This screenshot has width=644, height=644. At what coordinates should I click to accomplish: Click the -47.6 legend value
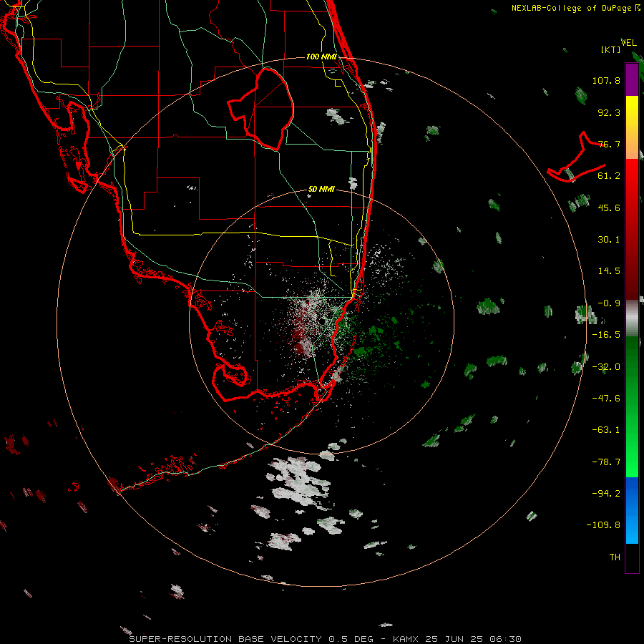[606, 399]
